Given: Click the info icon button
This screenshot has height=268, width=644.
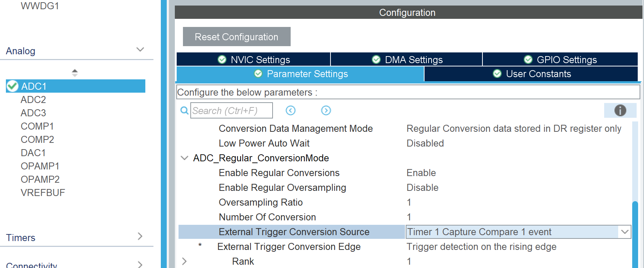Looking at the screenshot, I should click(x=620, y=110).
